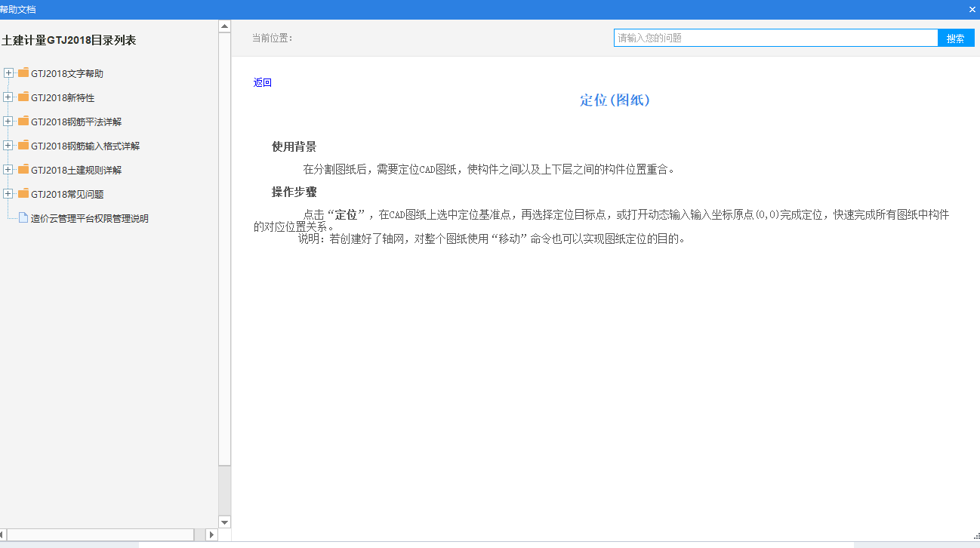Click the 搜索 button

(956, 38)
